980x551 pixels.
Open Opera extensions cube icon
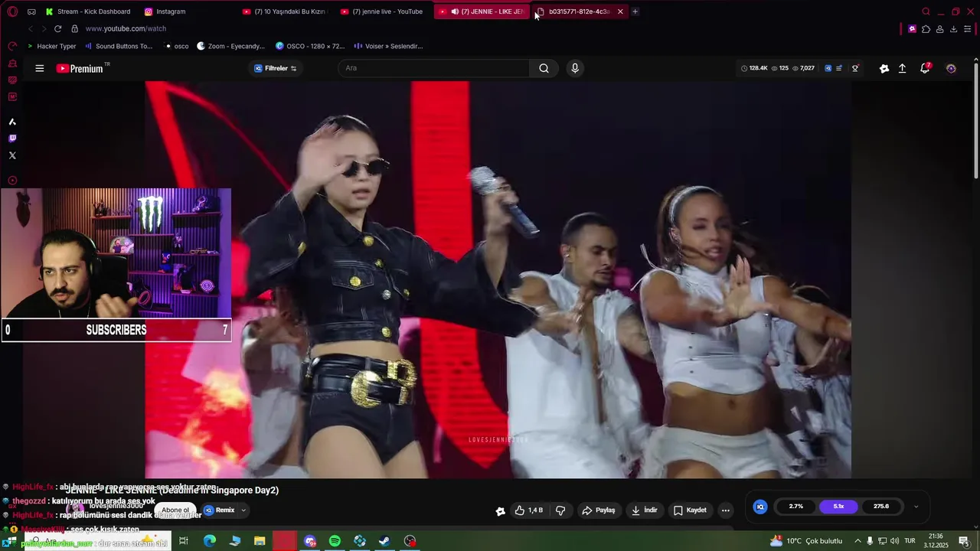926,29
